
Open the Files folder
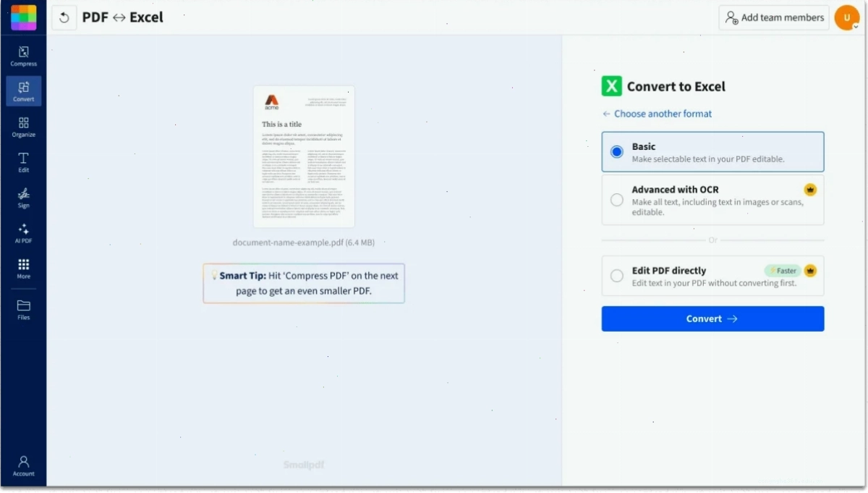click(x=24, y=310)
